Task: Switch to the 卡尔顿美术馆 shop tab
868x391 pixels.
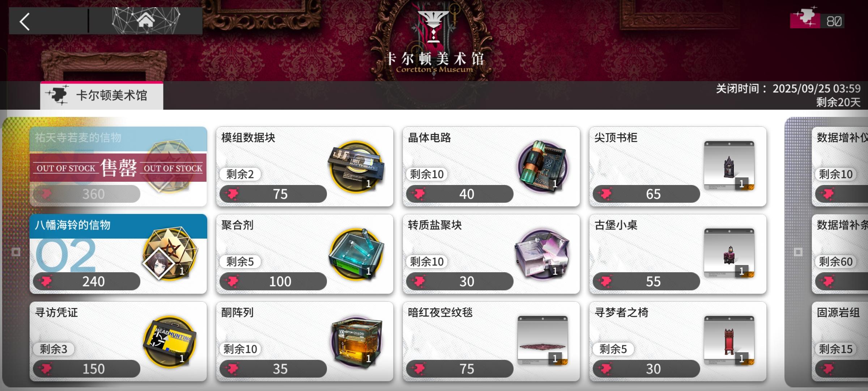Action: [102, 96]
